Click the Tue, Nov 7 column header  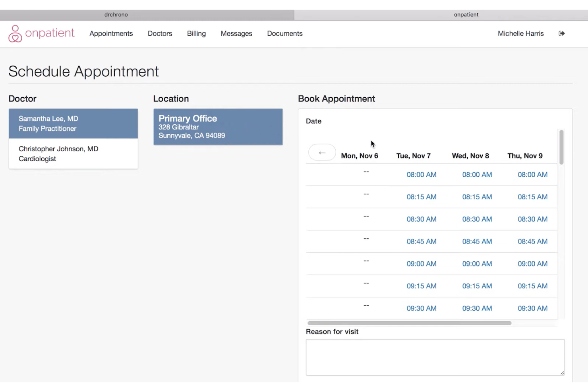point(414,156)
